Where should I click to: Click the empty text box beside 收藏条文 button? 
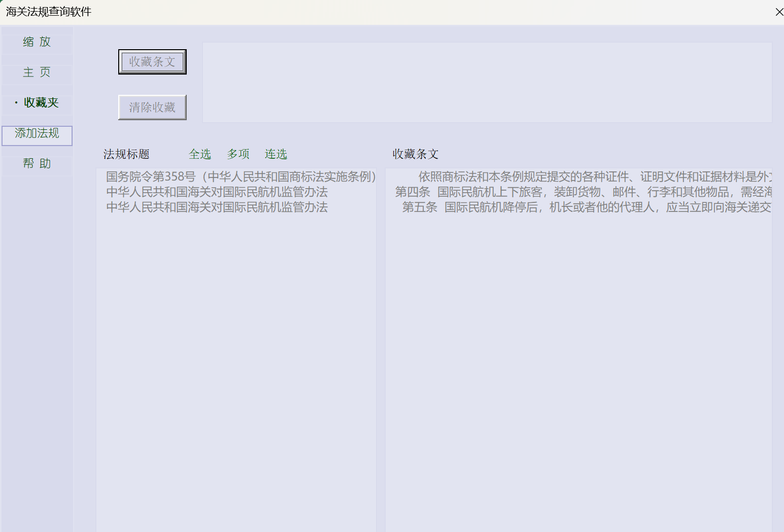pyautogui.click(x=487, y=82)
